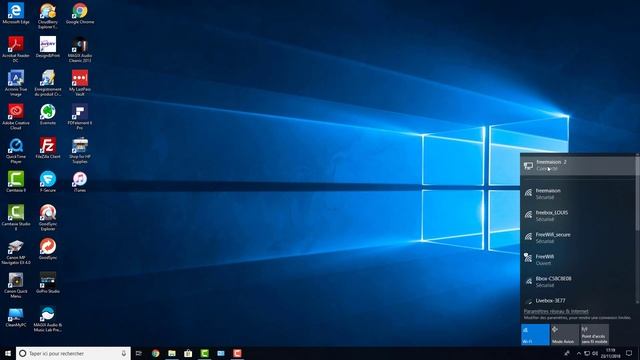Click the taskbar search box
This screenshot has height=360, width=640.
[73, 353]
